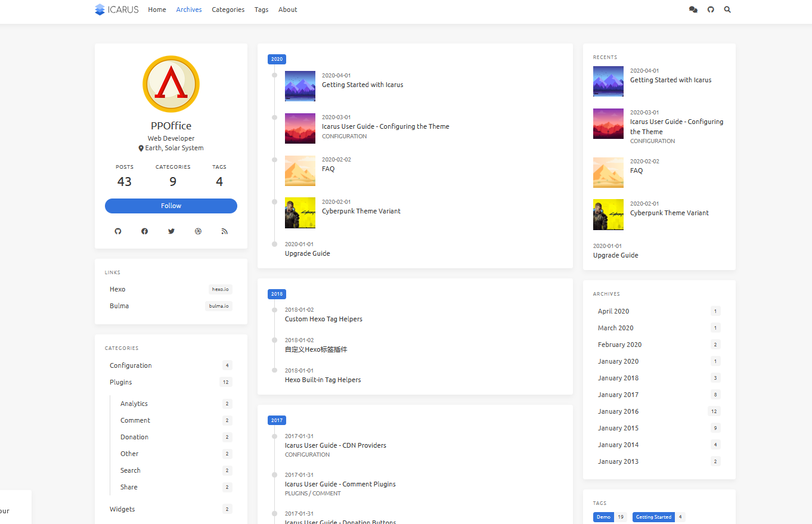Image resolution: width=812 pixels, height=524 pixels.
Task: Go to the Tags navigation item
Action: point(261,10)
